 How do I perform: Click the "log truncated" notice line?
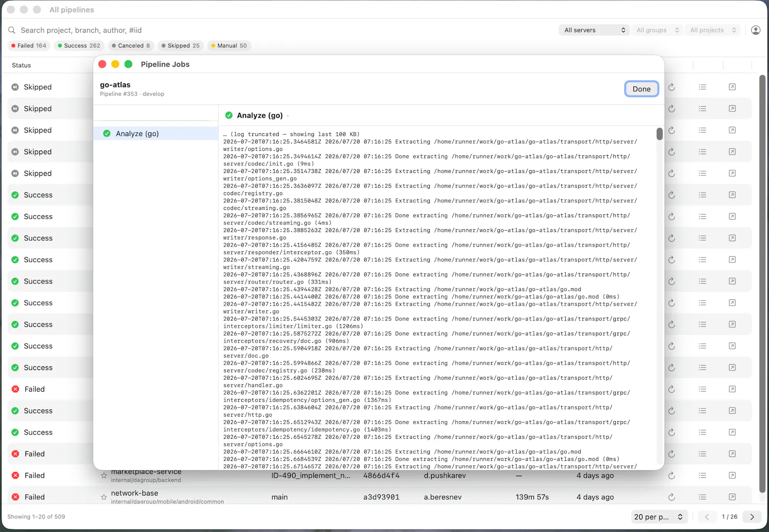click(x=291, y=134)
